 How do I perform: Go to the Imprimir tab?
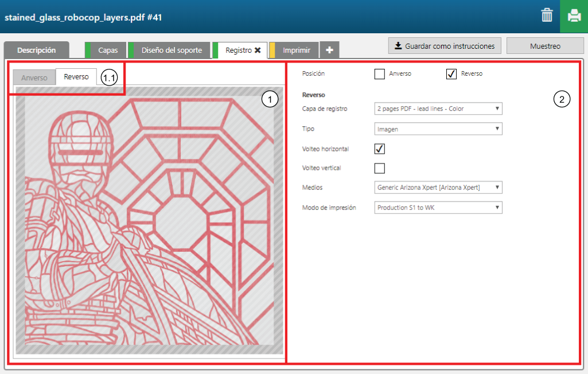coord(295,50)
